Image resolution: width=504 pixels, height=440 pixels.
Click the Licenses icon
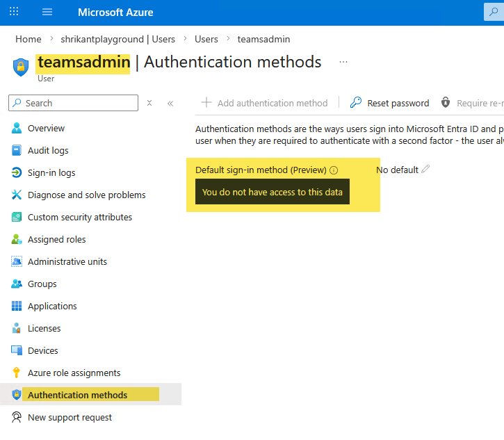click(x=17, y=328)
